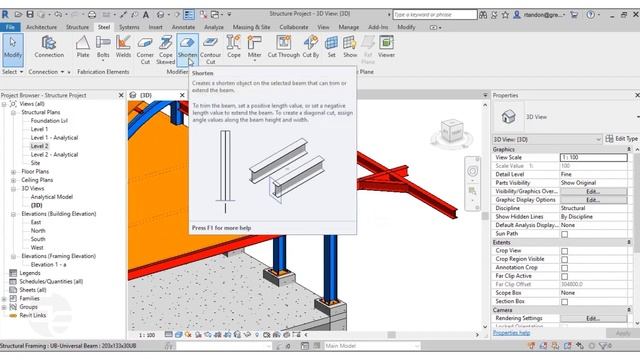
Task: Select the Cut Through tool
Action: (x=283, y=47)
